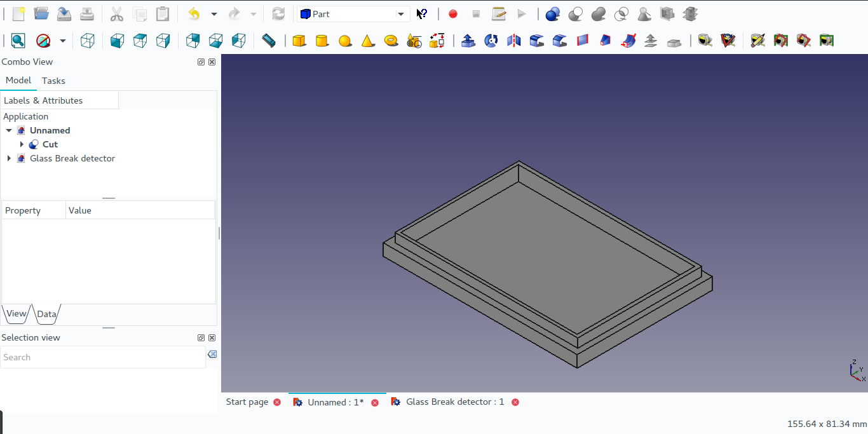
Task: Create a ruled surface
Action: pyautogui.click(x=583, y=41)
